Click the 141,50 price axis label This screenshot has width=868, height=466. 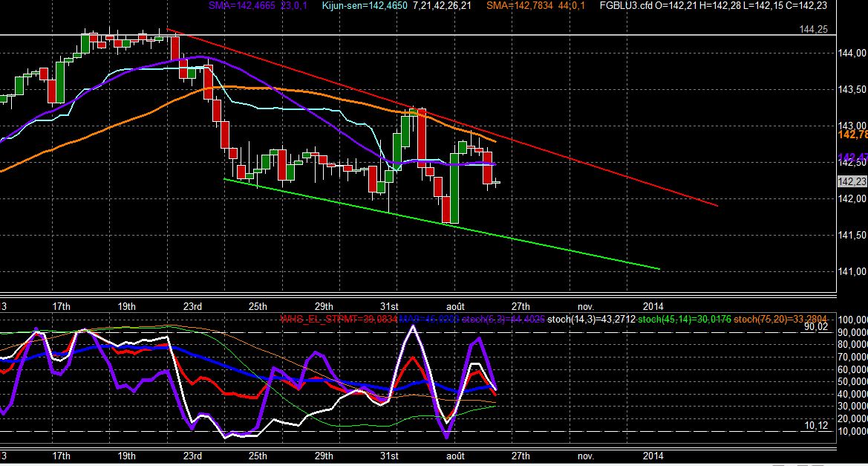click(852, 235)
